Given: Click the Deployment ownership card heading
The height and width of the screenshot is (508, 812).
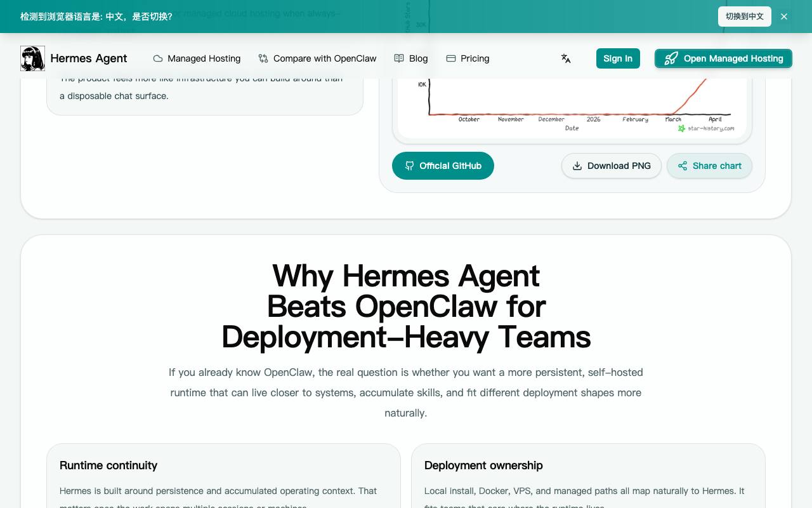Looking at the screenshot, I should pyautogui.click(x=483, y=465).
